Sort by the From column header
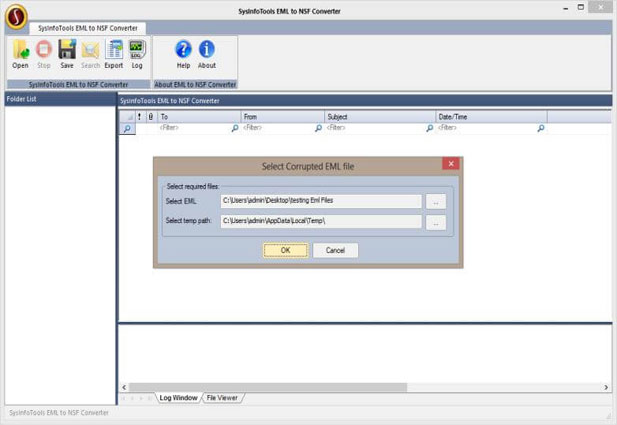Image resolution: width=617 pixels, height=425 pixels. coord(283,116)
